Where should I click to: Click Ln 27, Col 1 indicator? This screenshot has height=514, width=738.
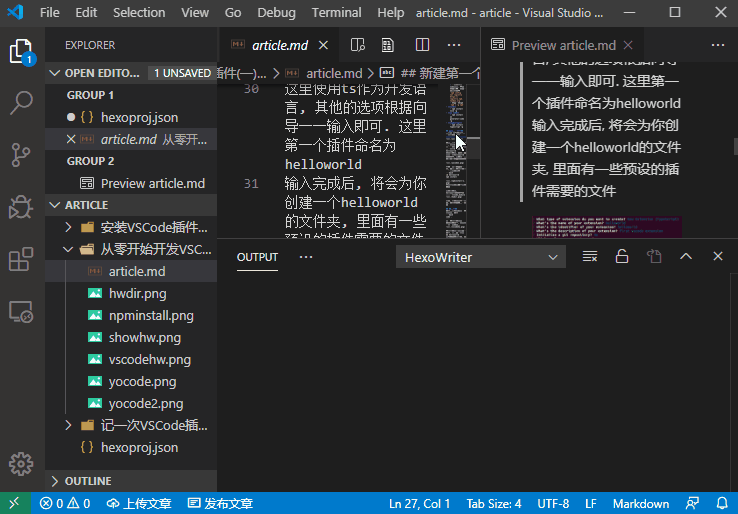(x=419, y=504)
